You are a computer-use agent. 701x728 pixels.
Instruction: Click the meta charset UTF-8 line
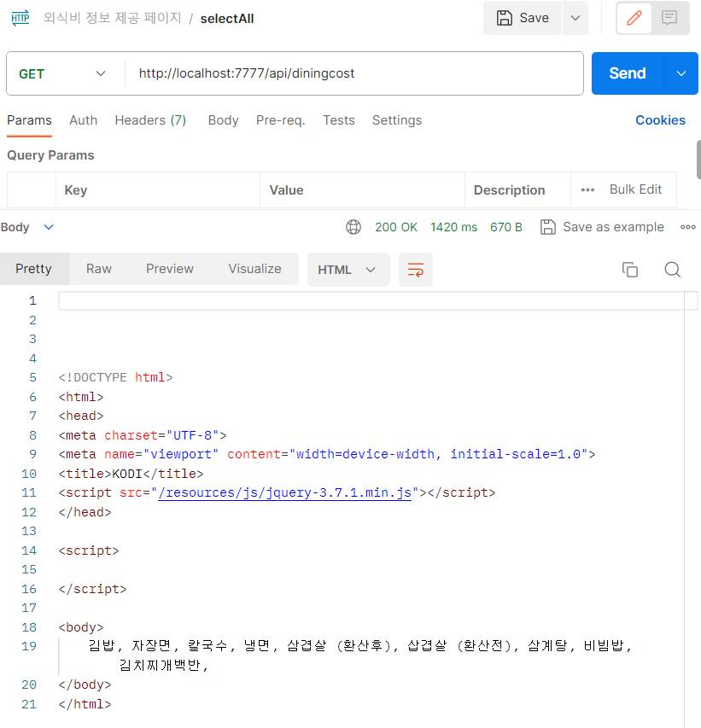pos(143,435)
